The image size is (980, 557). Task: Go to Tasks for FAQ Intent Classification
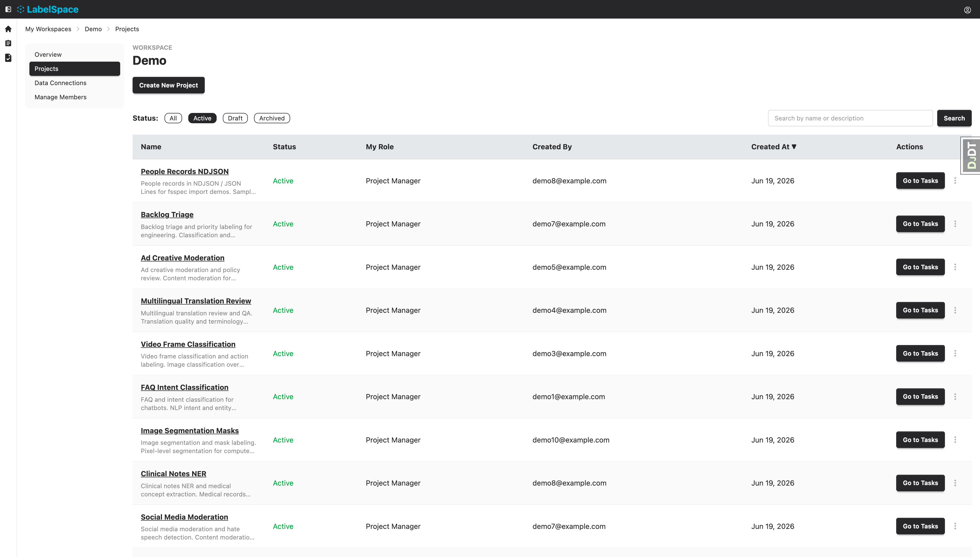coord(920,397)
